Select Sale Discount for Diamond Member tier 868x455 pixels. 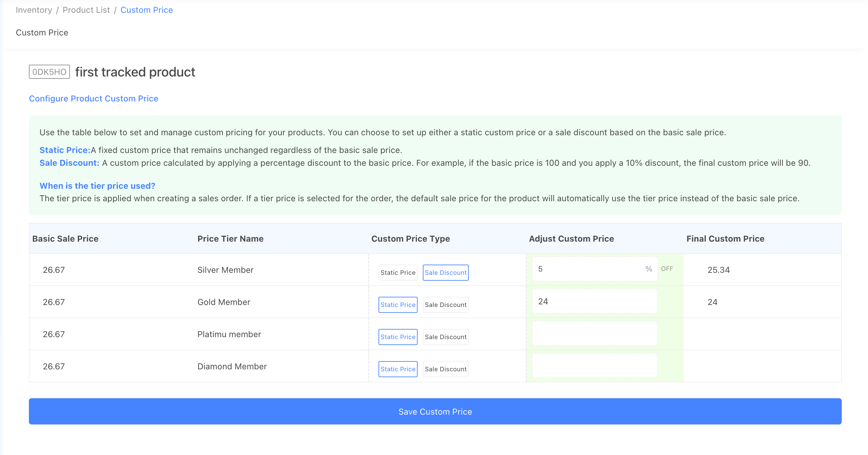(x=445, y=369)
